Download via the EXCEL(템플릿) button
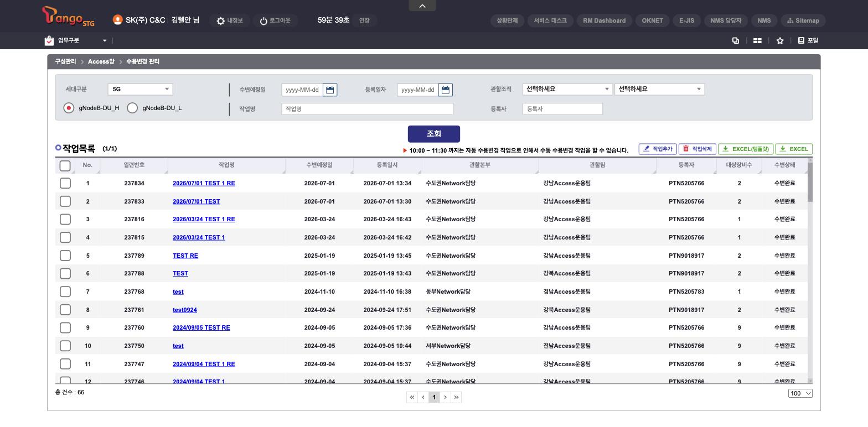Viewport: 868px width, 427px height. pos(746,149)
